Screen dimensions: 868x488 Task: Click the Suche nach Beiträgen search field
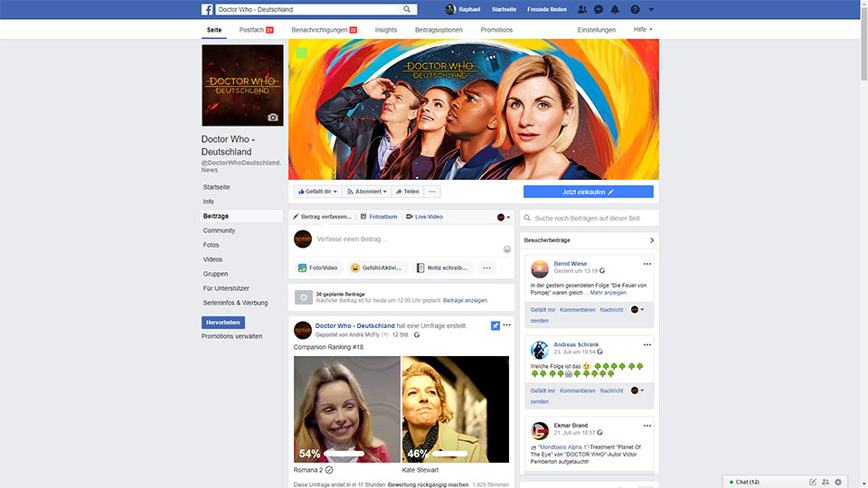589,218
